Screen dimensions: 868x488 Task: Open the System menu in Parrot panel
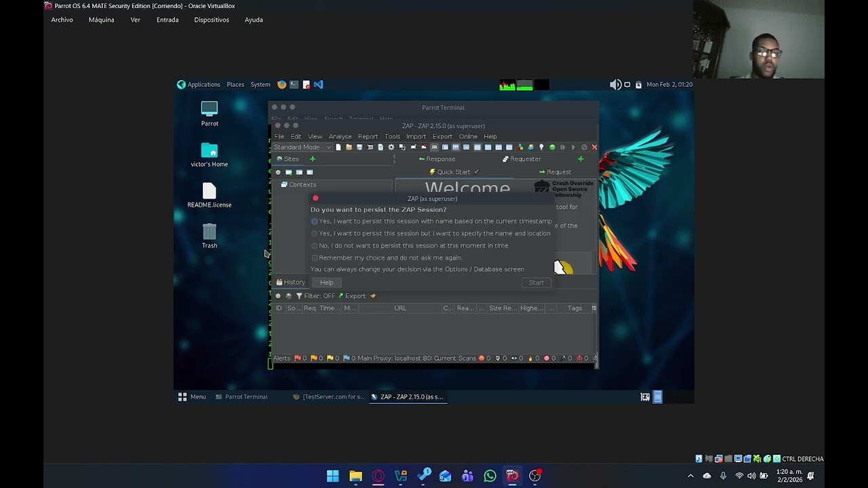pyautogui.click(x=260, y=85)
